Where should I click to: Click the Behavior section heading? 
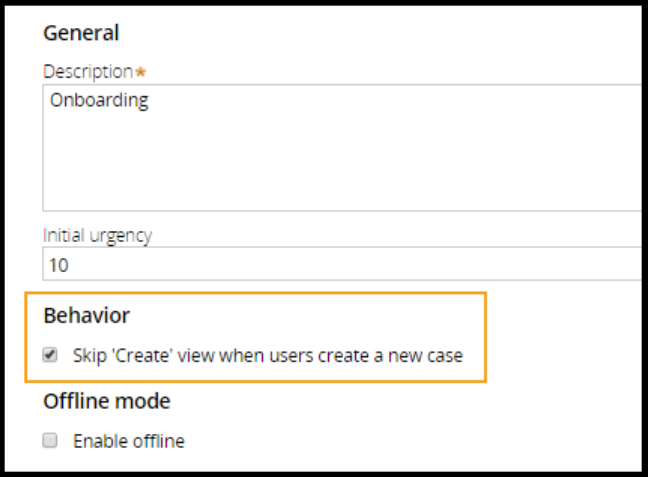pyautogui.click(x=86, y=315)
